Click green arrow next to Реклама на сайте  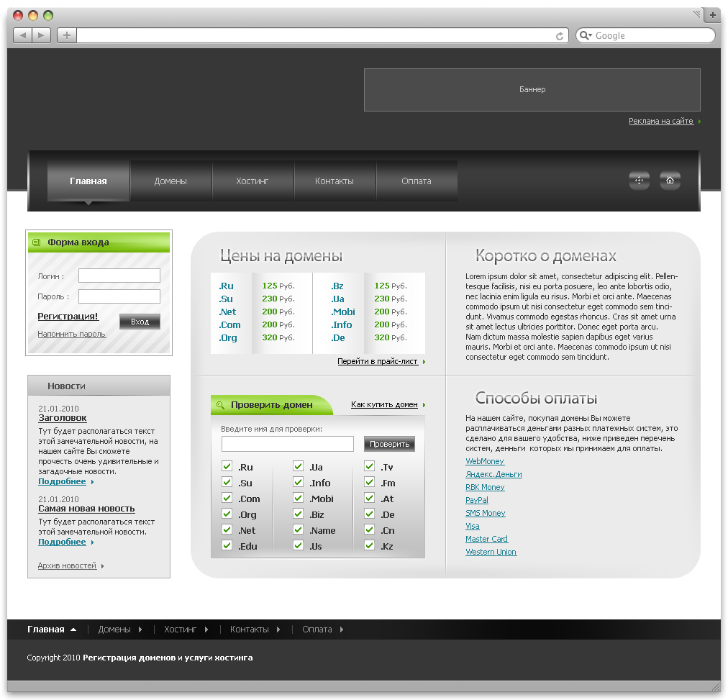tap(699, 122)
